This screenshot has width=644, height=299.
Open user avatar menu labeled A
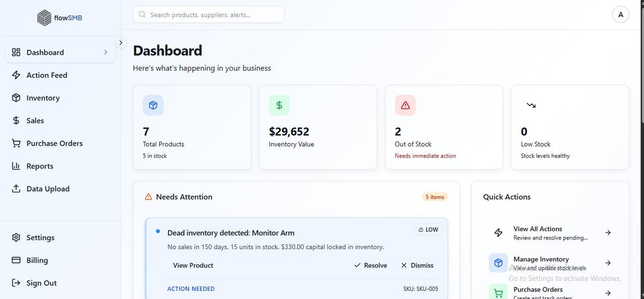(620, 14)
